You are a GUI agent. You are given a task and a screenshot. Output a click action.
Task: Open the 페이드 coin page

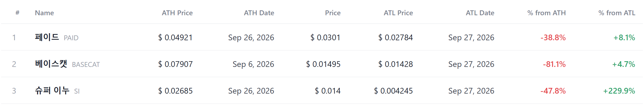coord(47,37)
